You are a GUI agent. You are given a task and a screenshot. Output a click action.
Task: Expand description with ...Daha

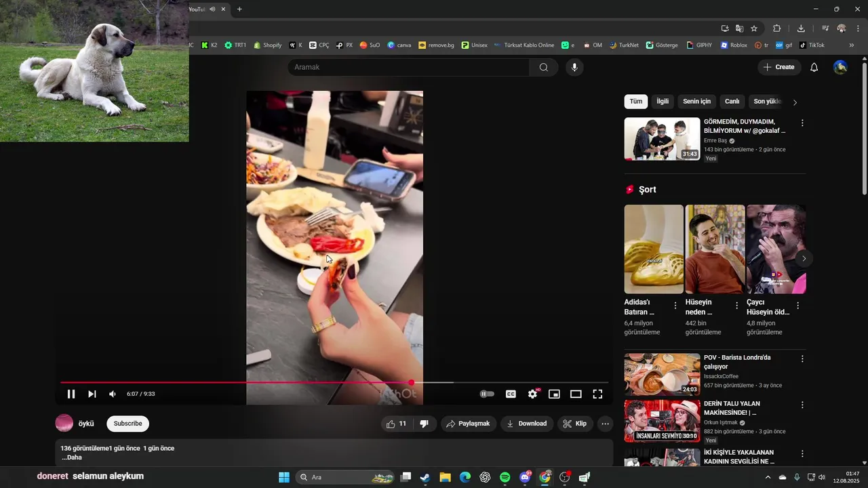(x=72, y=457)
